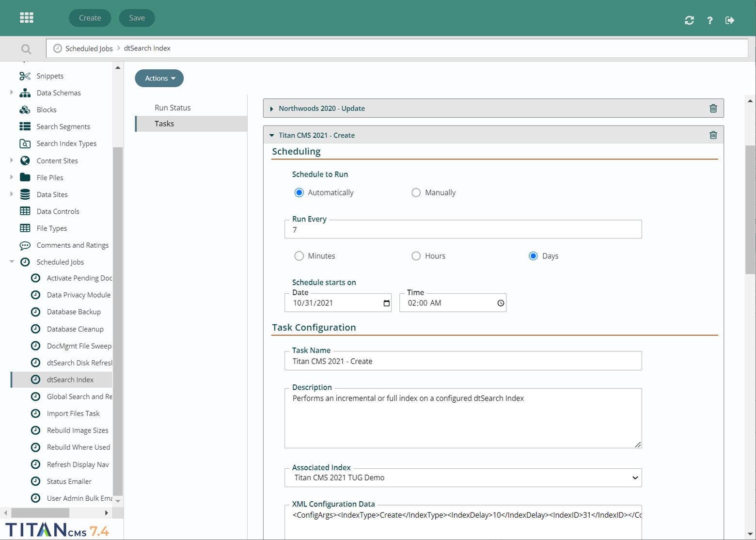Expand the Data Schemas tree node

(x=12, y=93)
